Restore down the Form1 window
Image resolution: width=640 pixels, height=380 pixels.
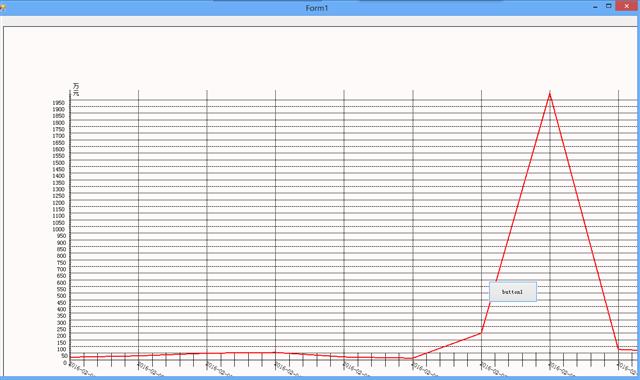(608, 6)
